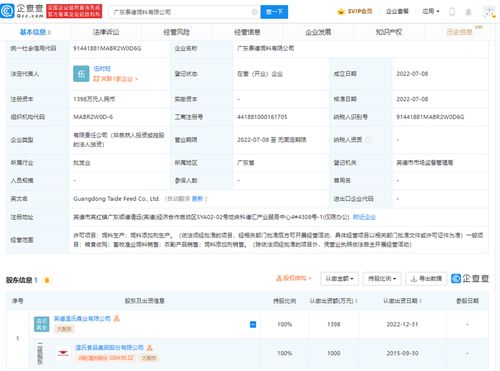This screenshot has height=371, width=500.
Task: Collapse first shareholder row with minus toggle
Action: pos(253,324)
